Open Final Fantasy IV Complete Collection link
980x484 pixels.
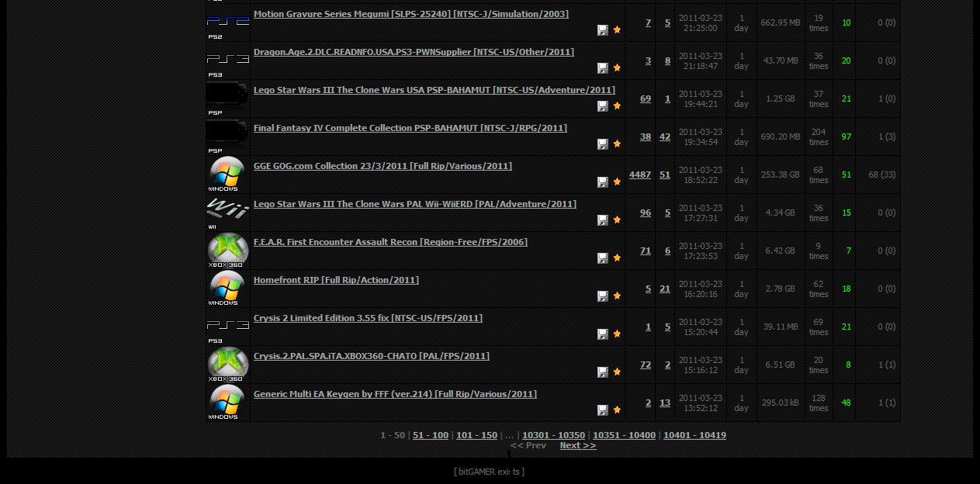pos(410,128)
